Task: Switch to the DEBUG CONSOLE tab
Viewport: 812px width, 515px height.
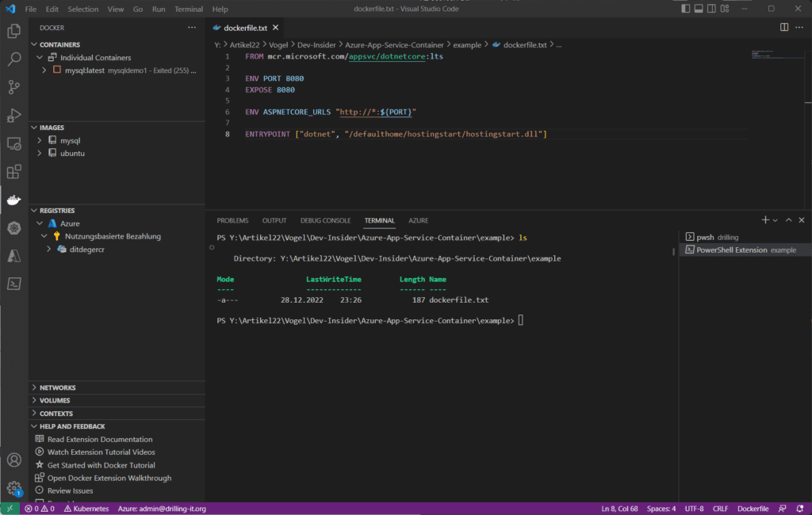Action: click(x=325, y=220)
